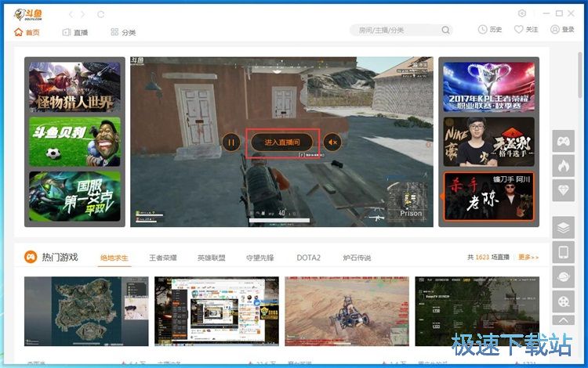Click the layers icon in right sidebar
Image resolution: width=588 pixels, height=368 pixels.
[563, 227]
